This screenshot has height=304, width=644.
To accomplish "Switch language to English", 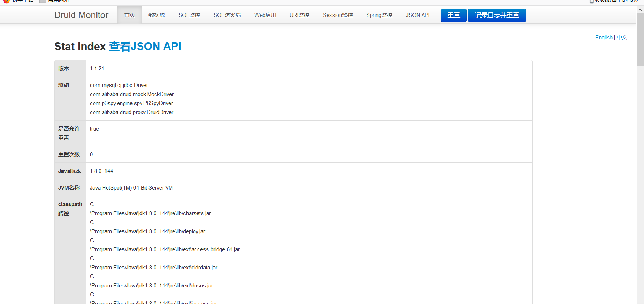I will coord(604,38).
